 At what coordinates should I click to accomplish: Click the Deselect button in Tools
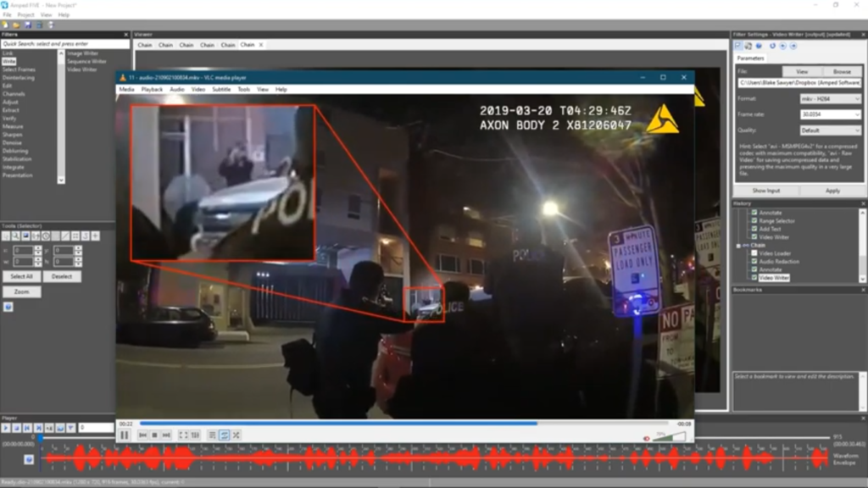point(61,277)
